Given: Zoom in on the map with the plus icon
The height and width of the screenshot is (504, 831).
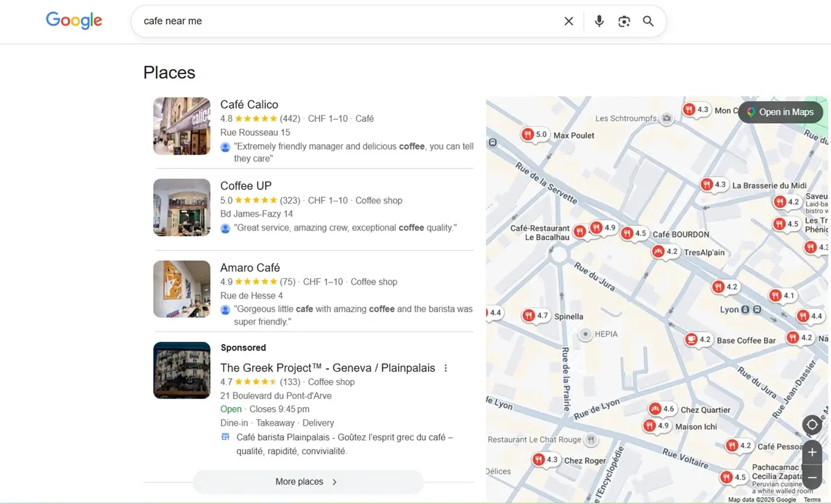Looking at the screenshot, I should point(812,452).
